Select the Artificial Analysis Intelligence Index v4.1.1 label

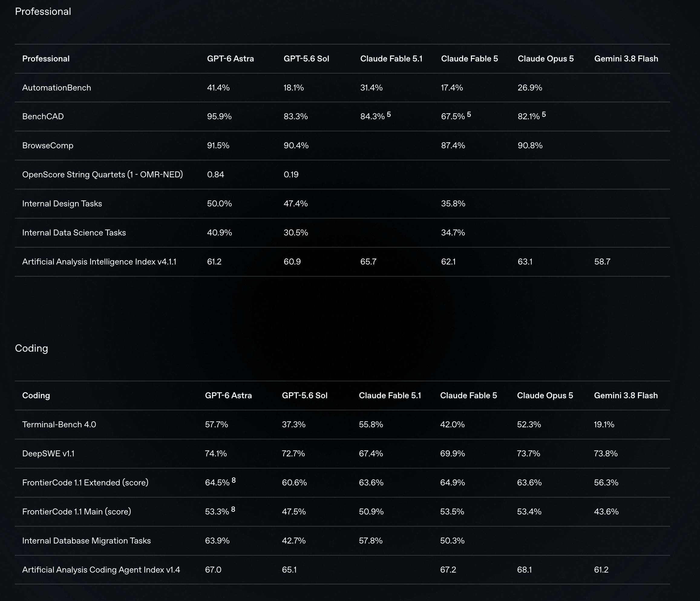tap(99, 262)
